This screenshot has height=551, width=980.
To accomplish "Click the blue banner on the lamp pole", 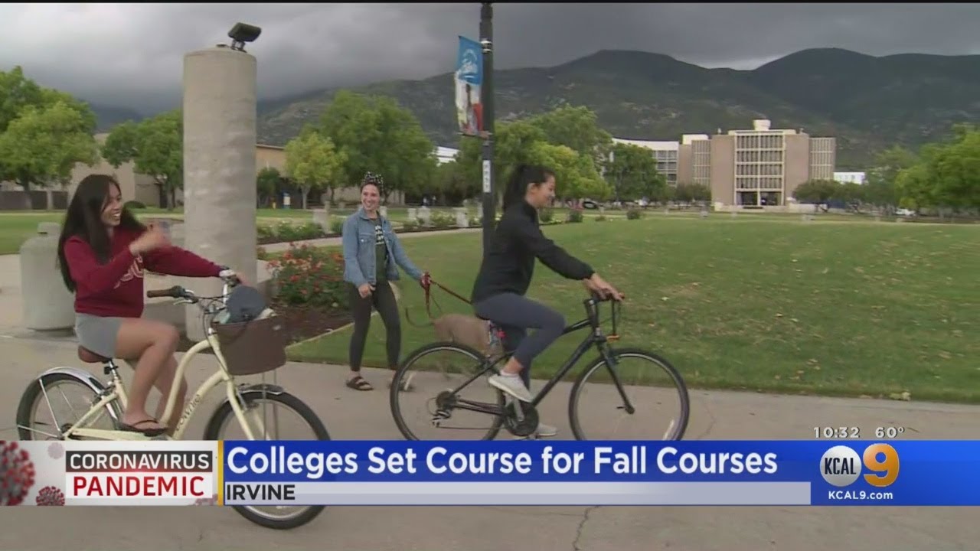I will (469, 86).
